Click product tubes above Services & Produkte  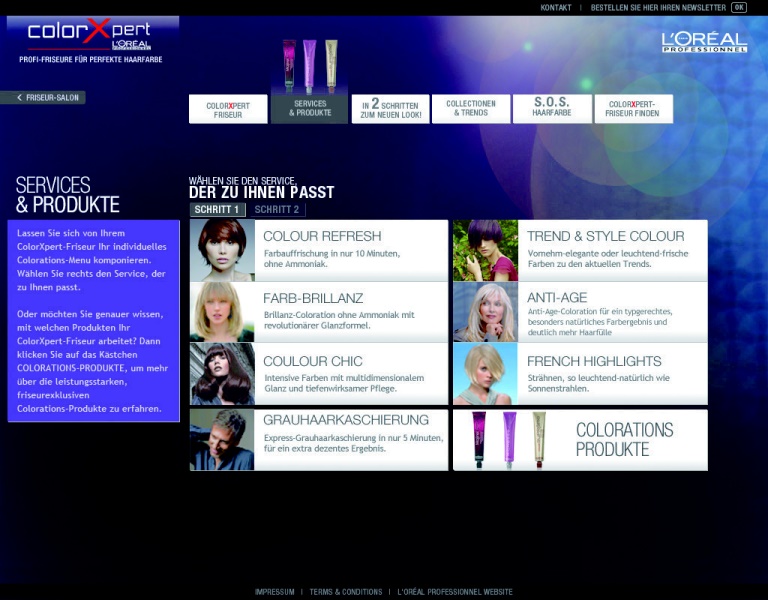point(310,66)
